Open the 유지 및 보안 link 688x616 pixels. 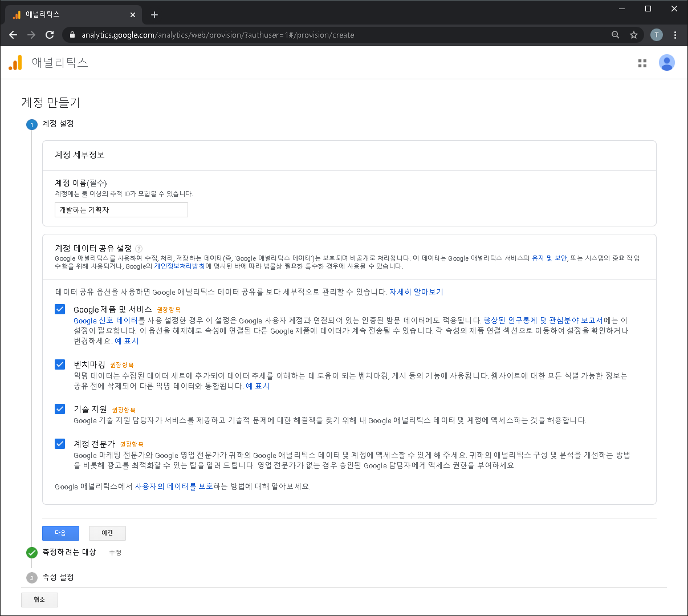pyautogui.click(x=549, y=258)
